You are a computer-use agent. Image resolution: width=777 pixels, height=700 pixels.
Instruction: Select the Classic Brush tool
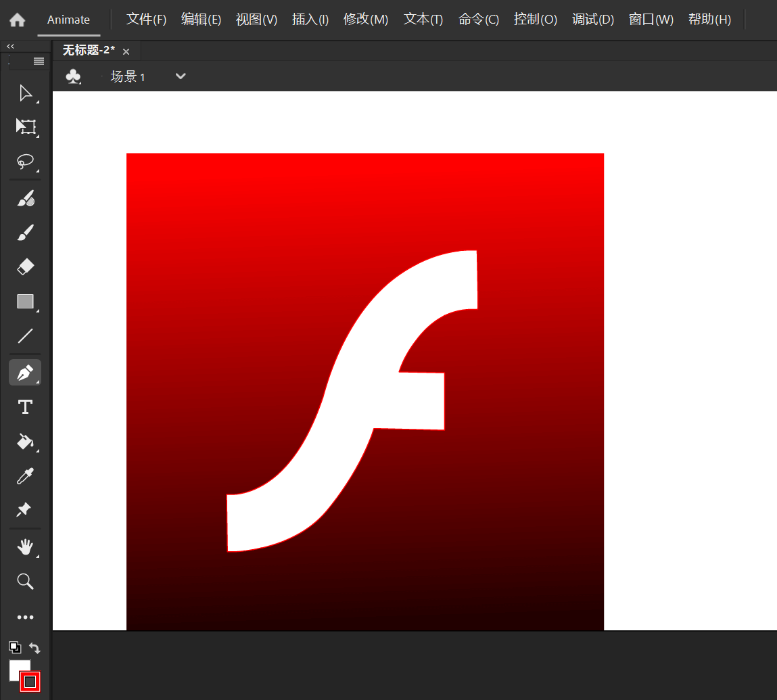coord(25,233)
